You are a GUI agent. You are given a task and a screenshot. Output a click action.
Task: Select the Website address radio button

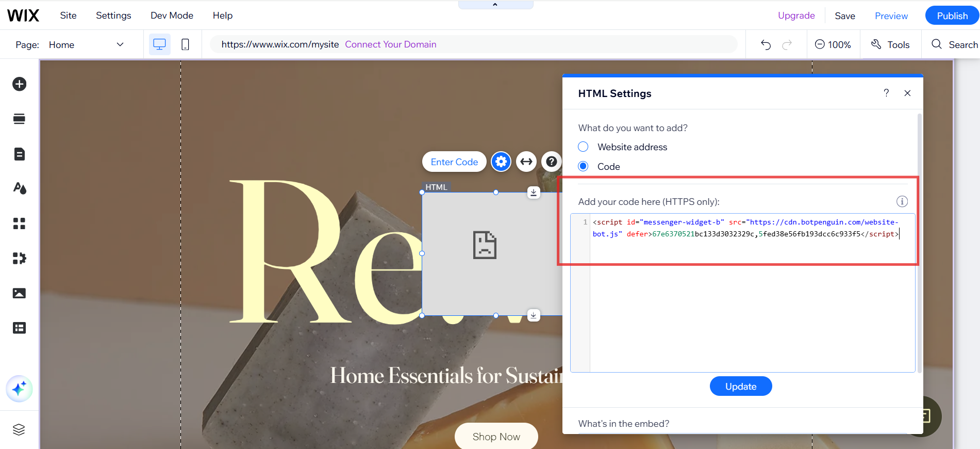(583, 147)
